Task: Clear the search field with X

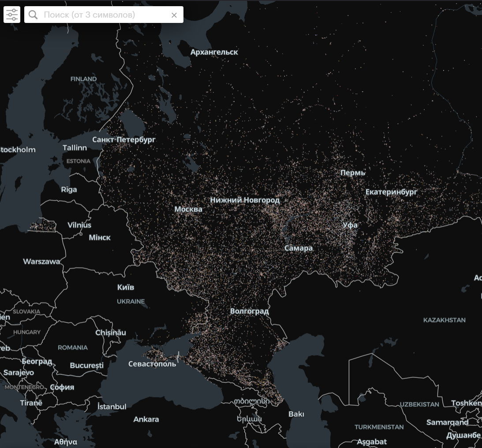Action: tap(174, 15)
